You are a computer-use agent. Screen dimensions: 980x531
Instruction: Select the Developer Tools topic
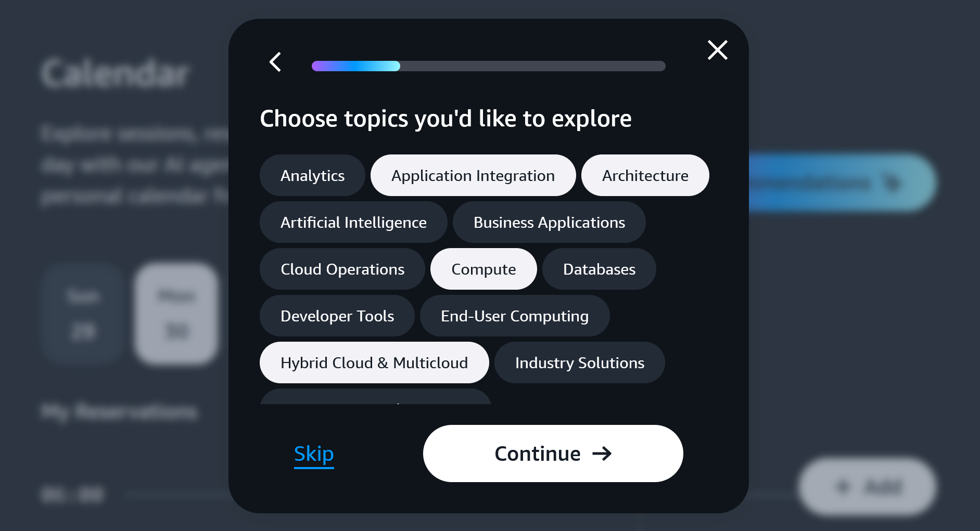click(x=337, y=316)
